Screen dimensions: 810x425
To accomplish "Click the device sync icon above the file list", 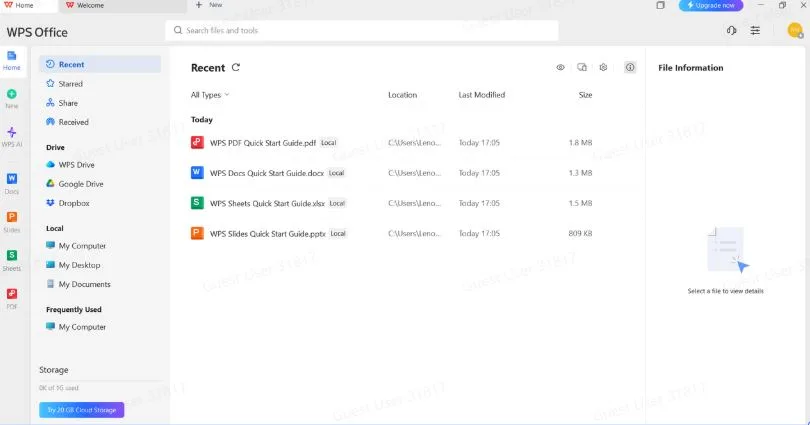I will coord(582,68).
